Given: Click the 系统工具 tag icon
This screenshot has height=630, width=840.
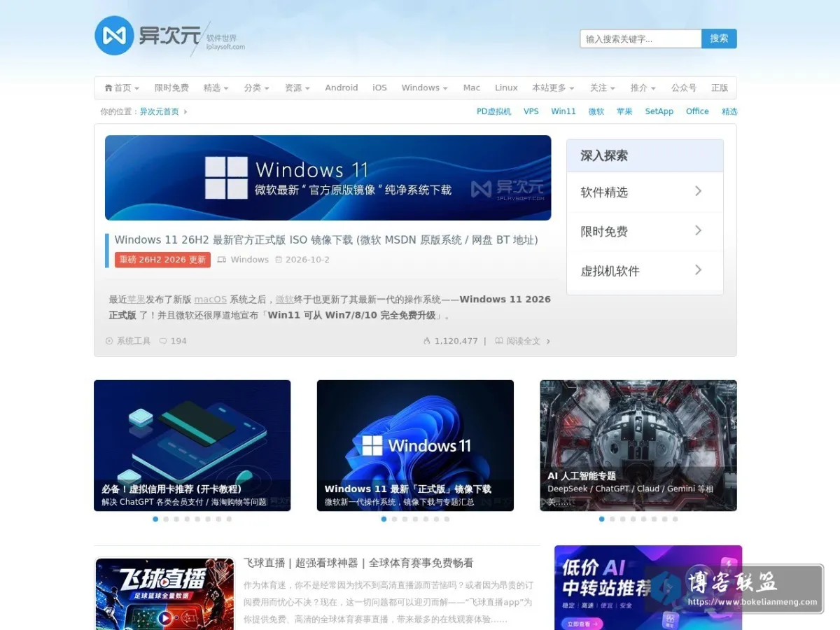Looking at the screenshot, I should click(x=109, y=341).
